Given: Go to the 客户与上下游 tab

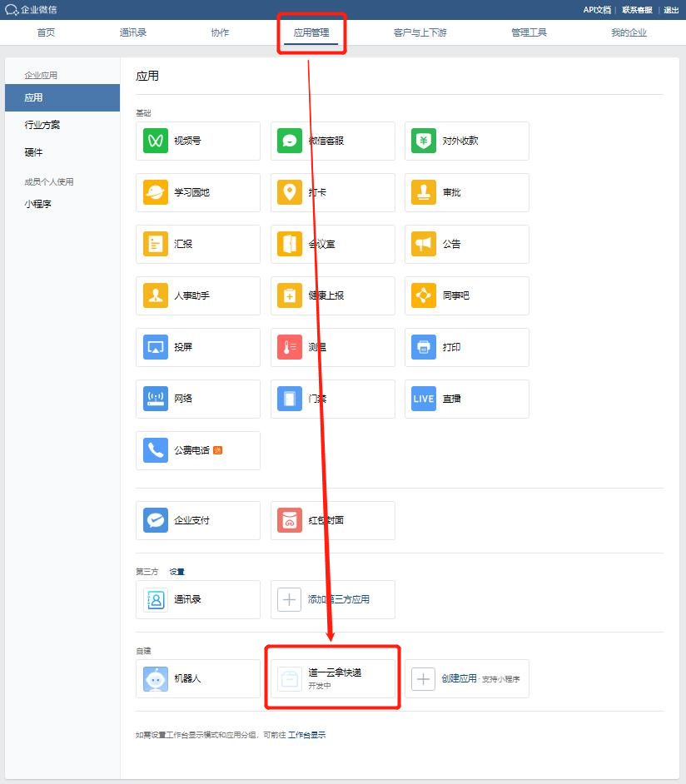Looking at the screenshot, I should [425, 32].
